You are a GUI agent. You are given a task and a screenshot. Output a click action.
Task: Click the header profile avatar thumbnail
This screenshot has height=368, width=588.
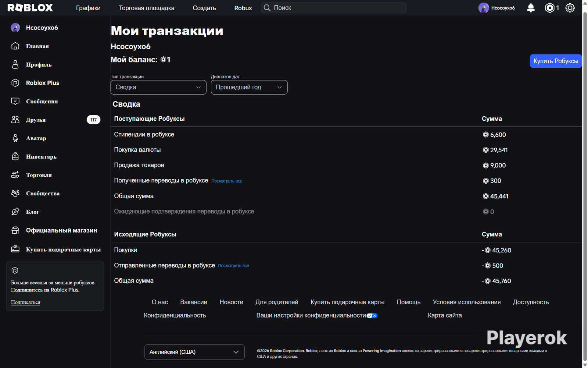coord(484,8)
